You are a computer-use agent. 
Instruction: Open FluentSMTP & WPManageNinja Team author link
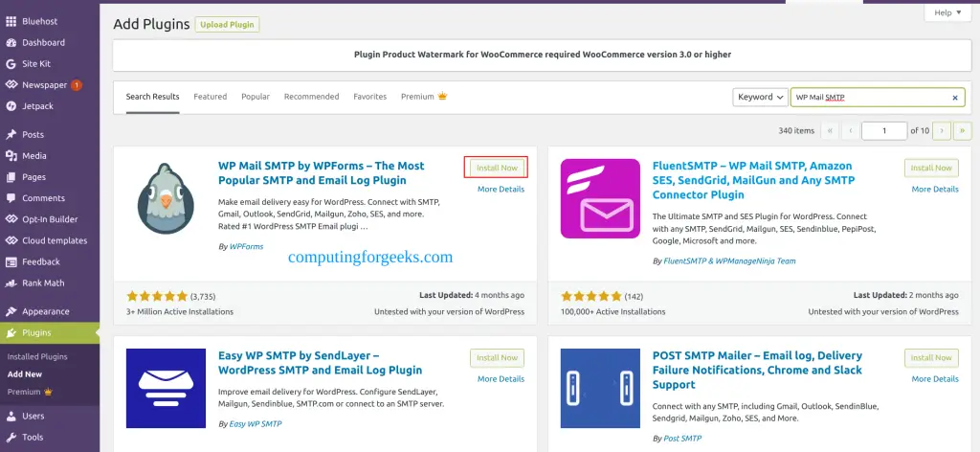(x=729, y=260)
